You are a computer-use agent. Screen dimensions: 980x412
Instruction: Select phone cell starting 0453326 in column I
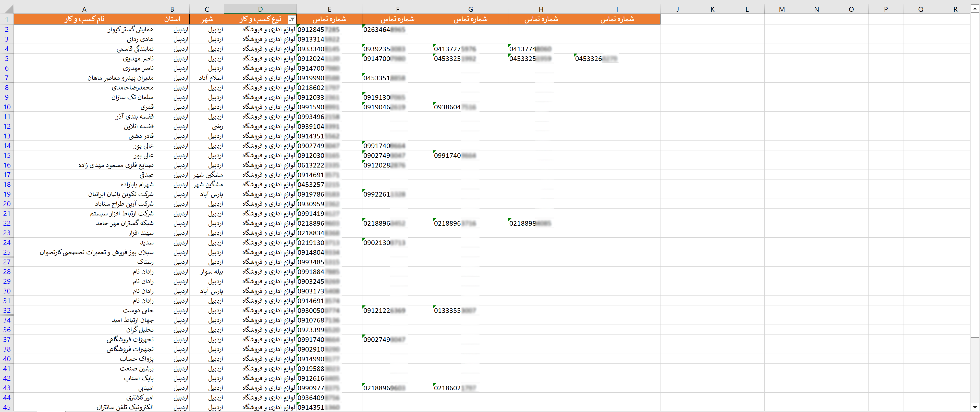click(x=617, y=59)
